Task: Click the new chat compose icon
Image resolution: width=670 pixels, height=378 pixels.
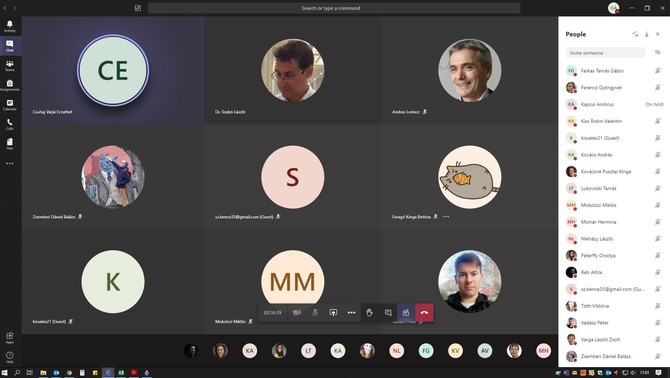Action: [x=138, y=8]
